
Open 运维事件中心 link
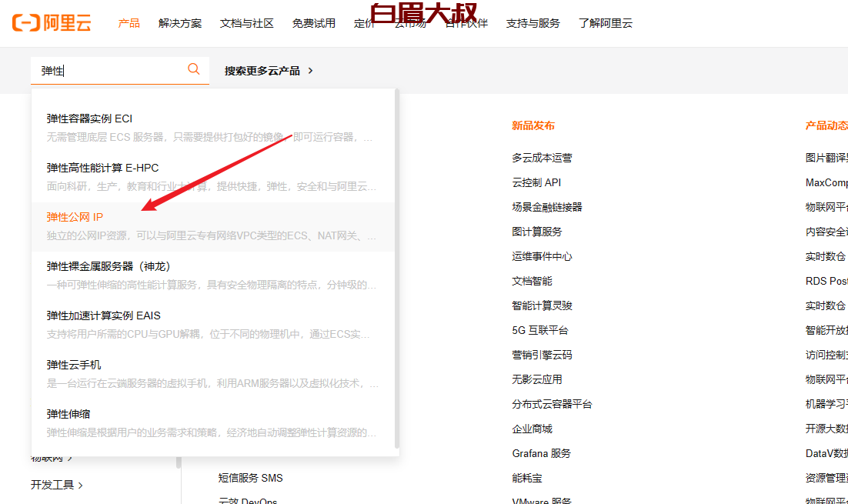(542, 256)
